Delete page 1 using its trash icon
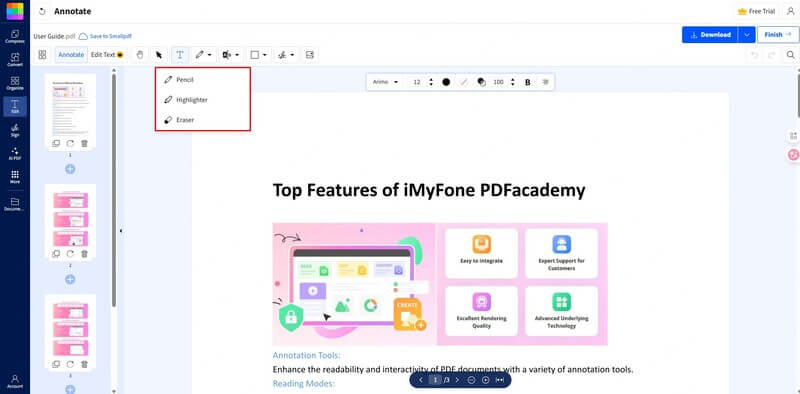This screenshot has width=800, height=394. click(x=85, y=143)
